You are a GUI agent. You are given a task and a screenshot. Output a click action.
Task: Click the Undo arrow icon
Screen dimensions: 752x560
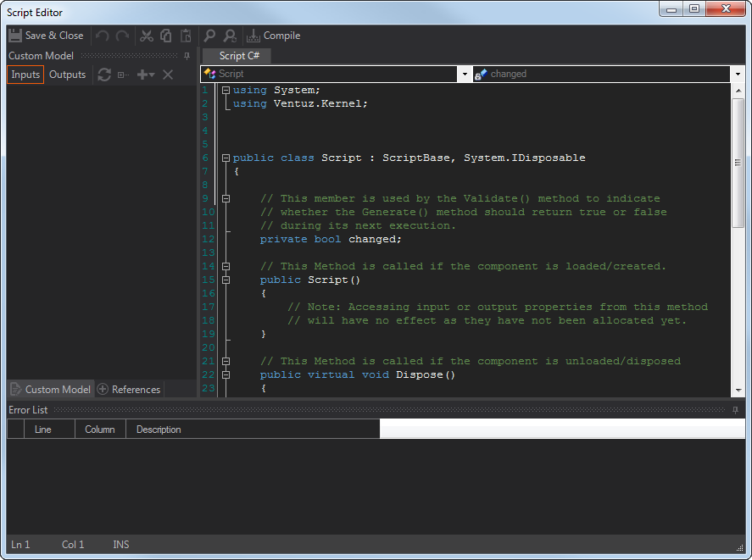click(103, 36)
